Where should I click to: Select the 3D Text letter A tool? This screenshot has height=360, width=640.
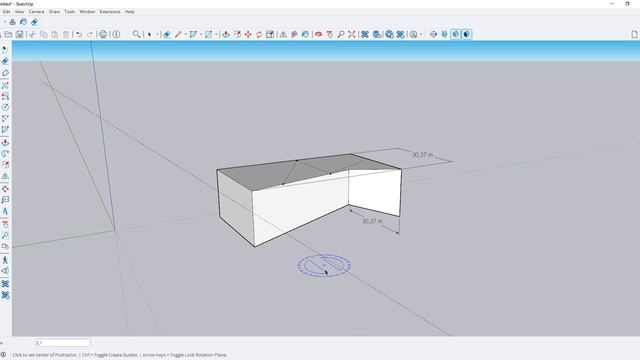pyautogui.click(x=5, y=211)
